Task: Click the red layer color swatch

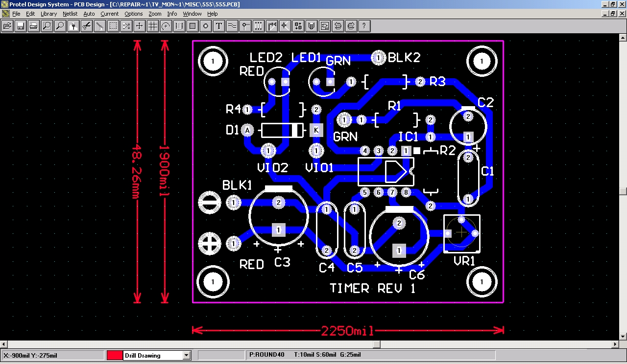Action: (114, 356)
